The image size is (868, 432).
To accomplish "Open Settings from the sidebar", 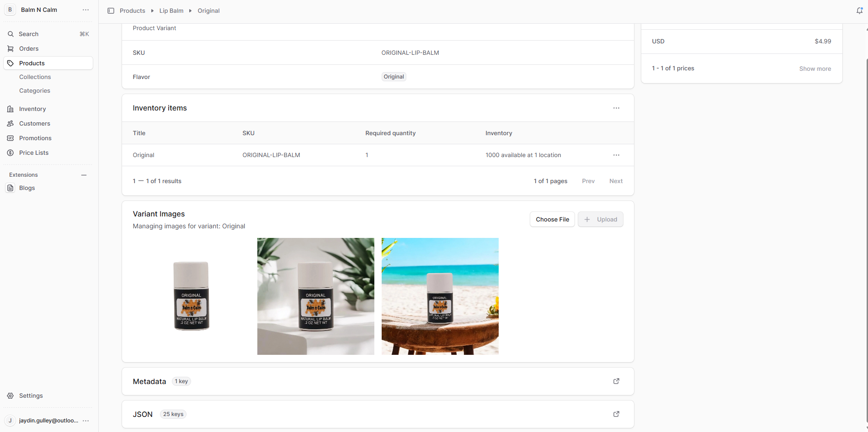I will point(31,396).
